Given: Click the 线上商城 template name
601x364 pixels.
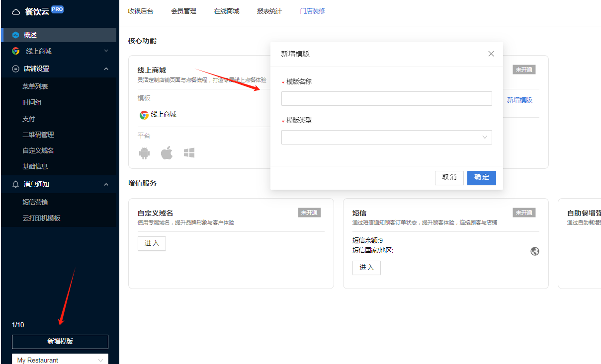Looking at the screenshot, I should pos(164,115).
